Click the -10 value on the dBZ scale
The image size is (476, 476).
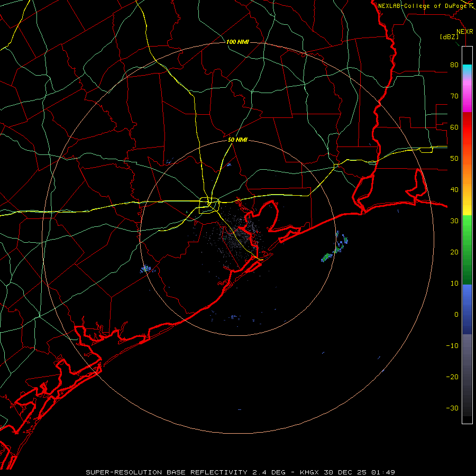pyautogui.click(x=452, y=346)
